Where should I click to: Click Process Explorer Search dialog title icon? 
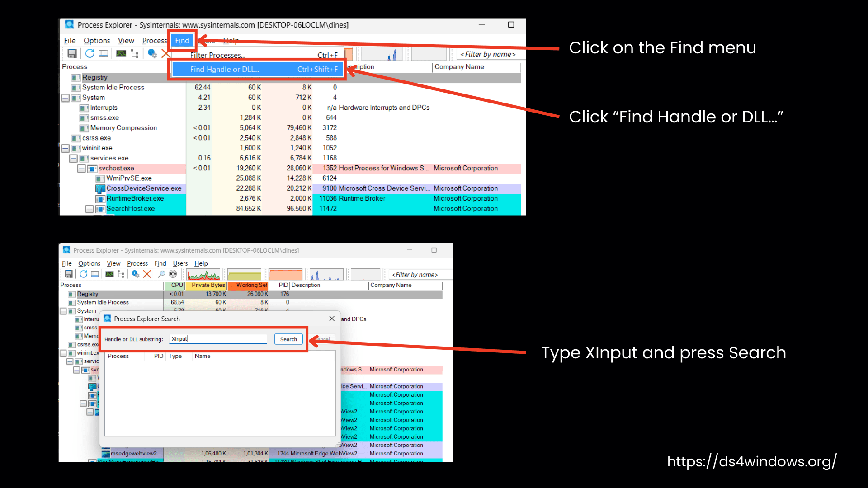(x=108, y=319)
